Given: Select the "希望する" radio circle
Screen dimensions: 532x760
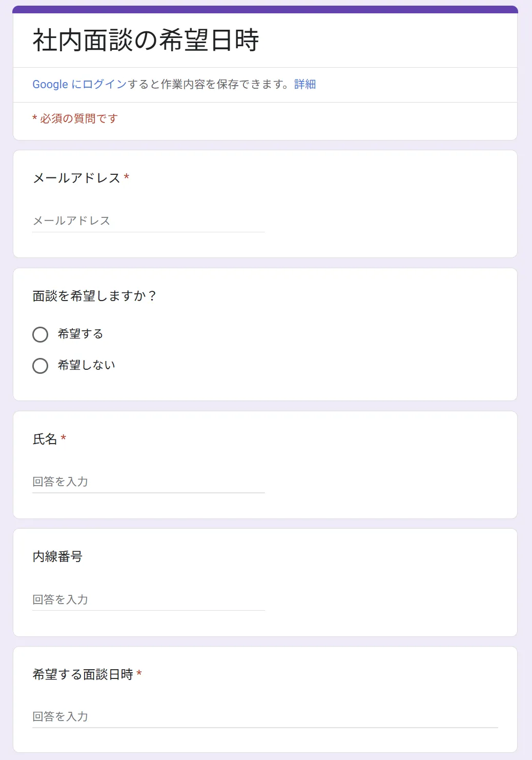Looking at the screenshot, I should (x=40, y=335).
